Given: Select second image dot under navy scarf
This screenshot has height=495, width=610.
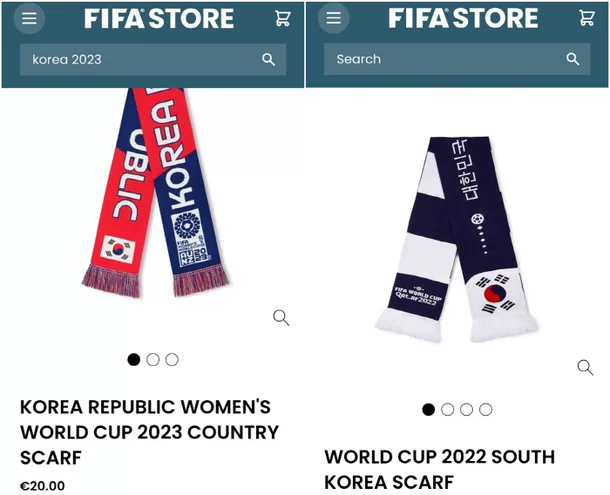Looking at the screenshot, I should pyautogui.click(x=447, y=409).
